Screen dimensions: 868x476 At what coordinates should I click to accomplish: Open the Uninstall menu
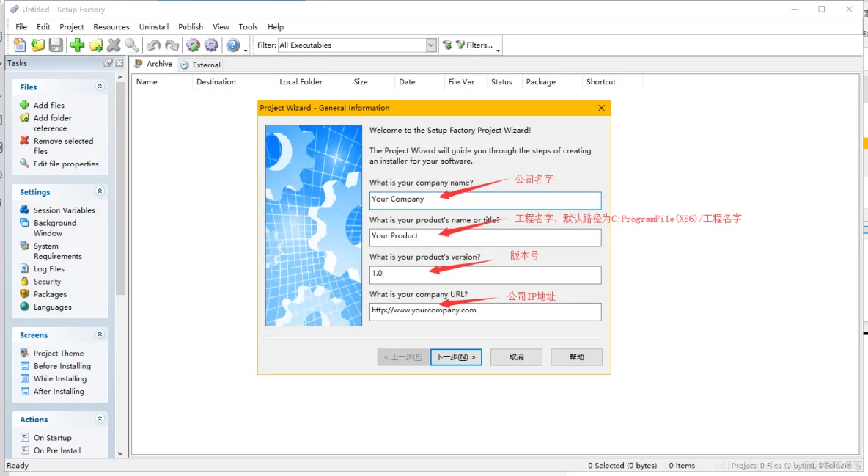click(154, 26)
